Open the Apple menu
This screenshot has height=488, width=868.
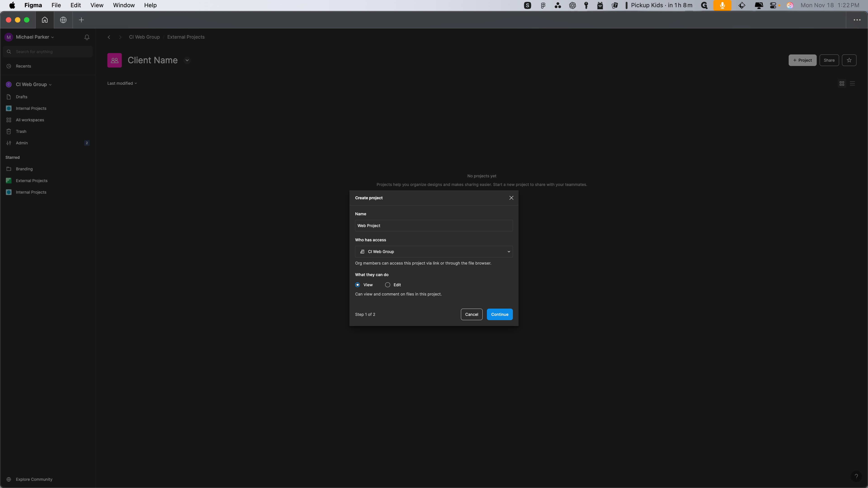click(x=12, y=5)
